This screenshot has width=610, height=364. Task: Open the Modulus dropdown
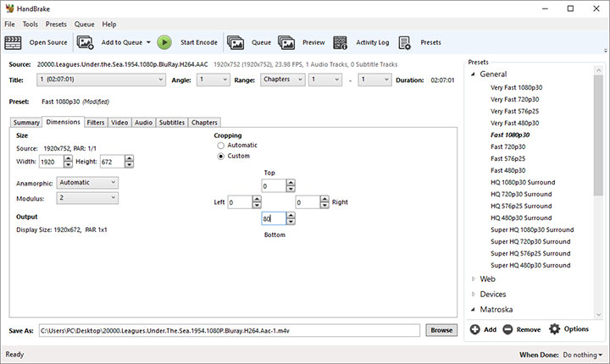87,198
